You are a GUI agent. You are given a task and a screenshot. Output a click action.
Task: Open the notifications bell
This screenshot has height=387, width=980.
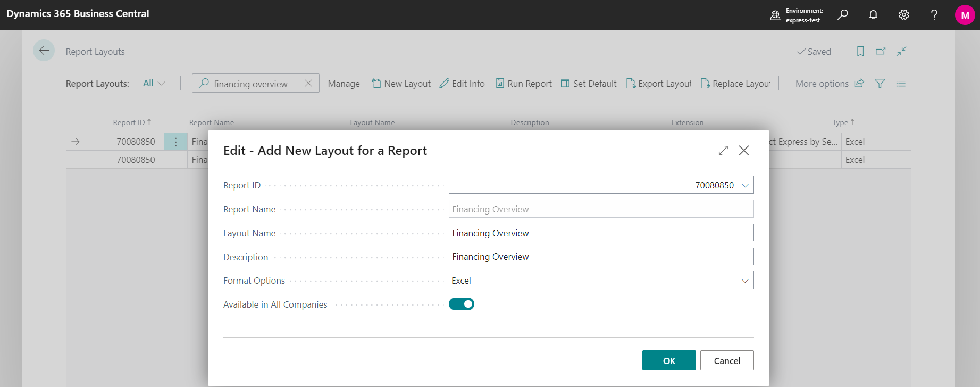(873, 15)
